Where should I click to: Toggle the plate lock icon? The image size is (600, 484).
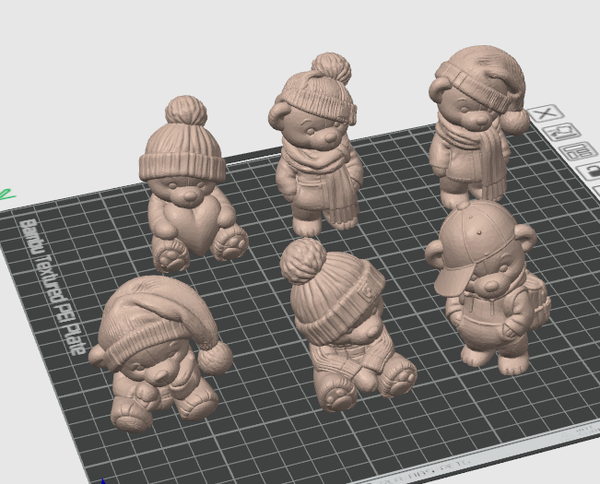[589, 171]
